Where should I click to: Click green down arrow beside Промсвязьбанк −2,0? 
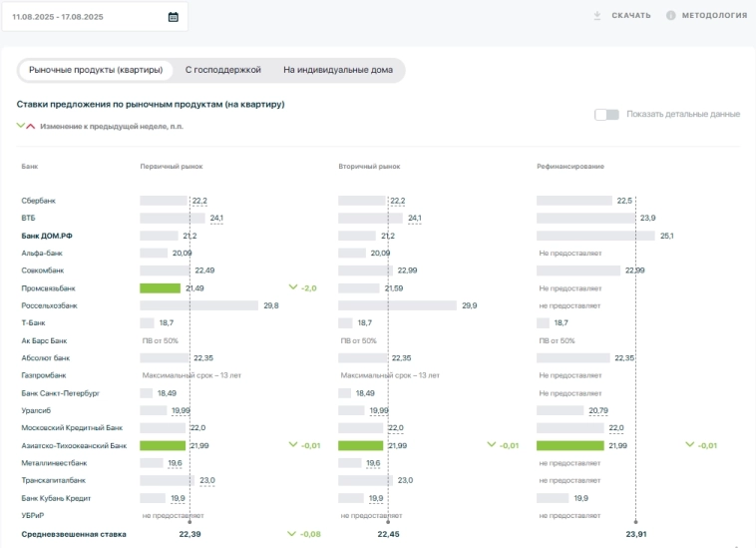292,287
